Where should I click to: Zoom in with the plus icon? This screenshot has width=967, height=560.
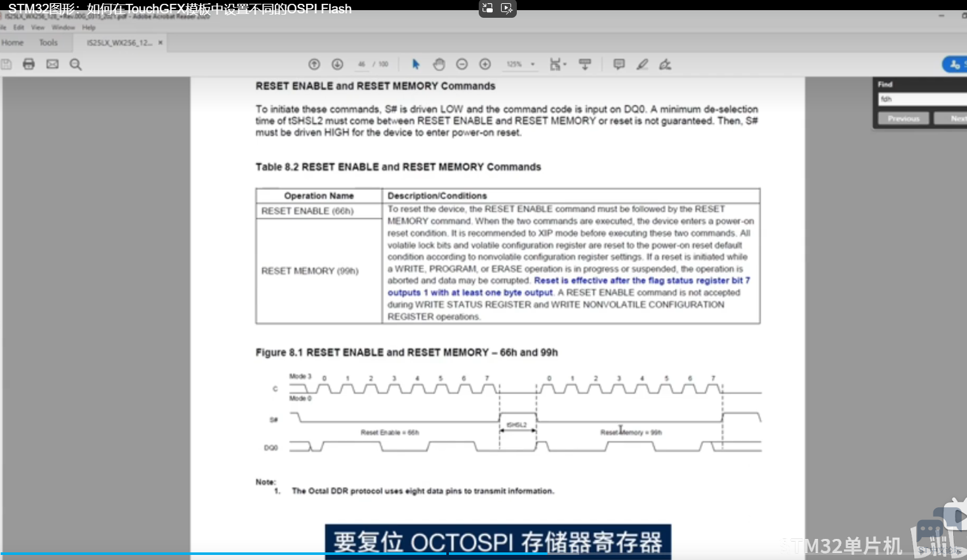click(485, 64)
